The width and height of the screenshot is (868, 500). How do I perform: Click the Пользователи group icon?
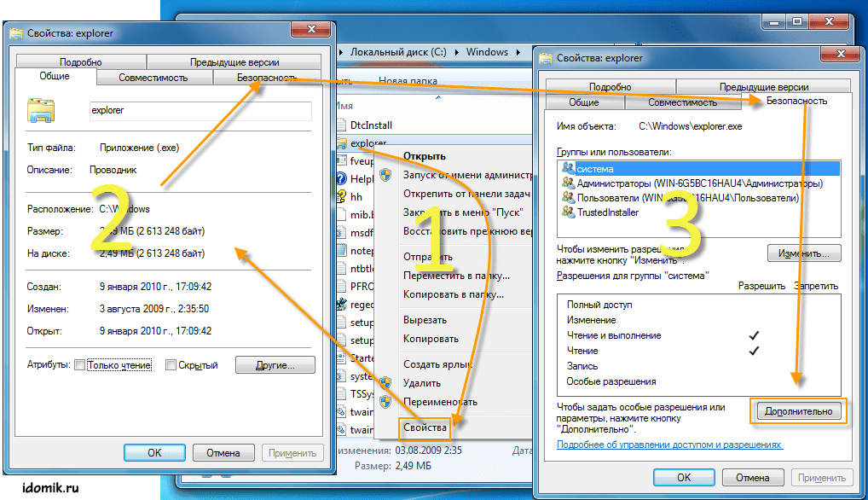tap(568, 197)
